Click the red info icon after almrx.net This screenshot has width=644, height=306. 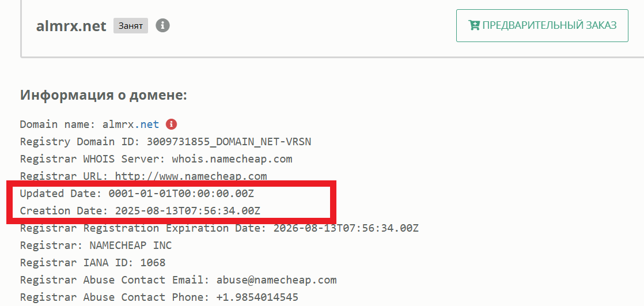(171, 124)
